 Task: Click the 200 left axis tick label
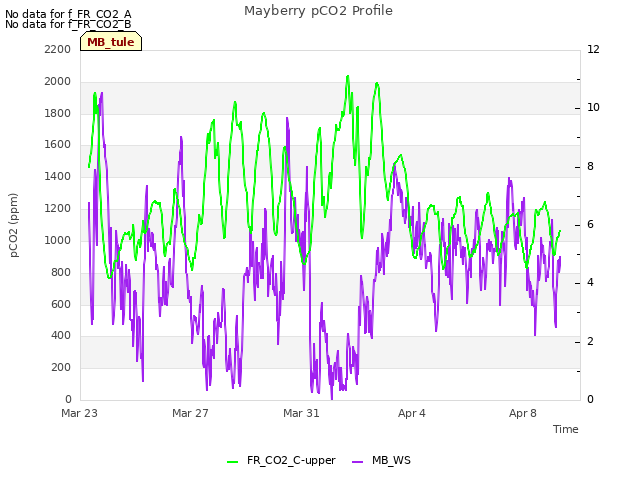(61, 367)
